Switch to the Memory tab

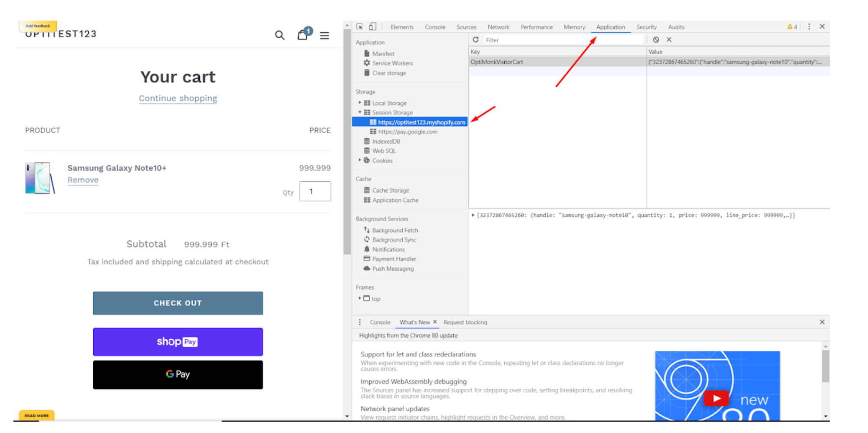(574, 27)
